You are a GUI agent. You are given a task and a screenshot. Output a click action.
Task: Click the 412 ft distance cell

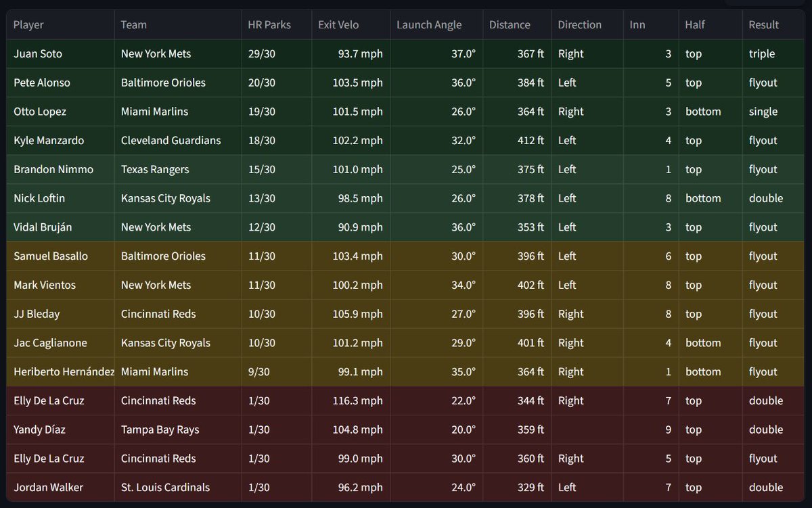pyautogui.click(x=517, y=141)
